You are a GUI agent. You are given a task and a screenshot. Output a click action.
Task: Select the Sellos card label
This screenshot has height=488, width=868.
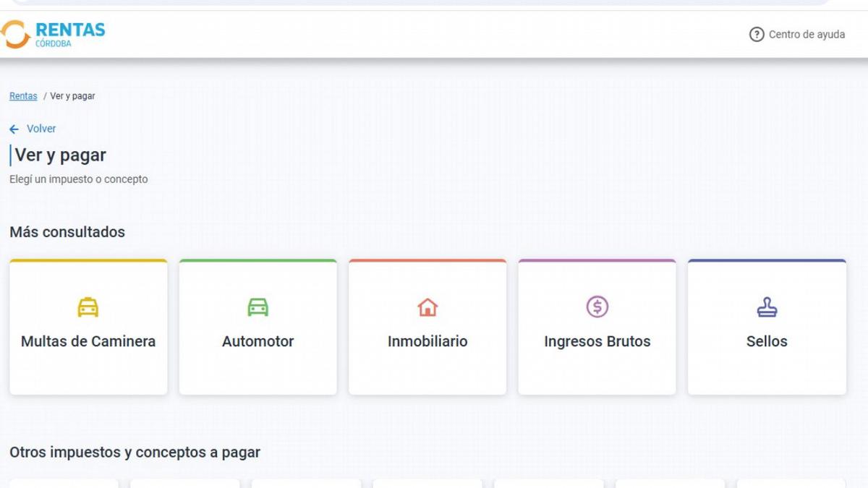pos(767,341)
